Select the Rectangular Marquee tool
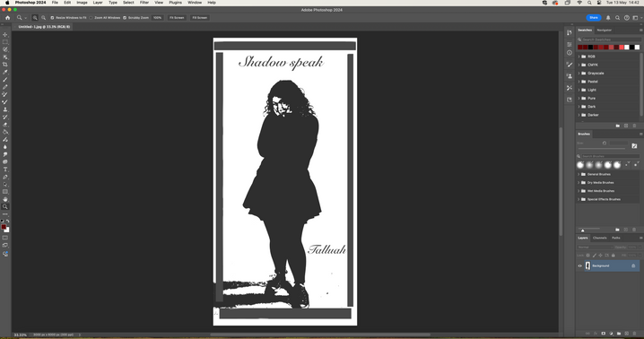 click(5, 42)
